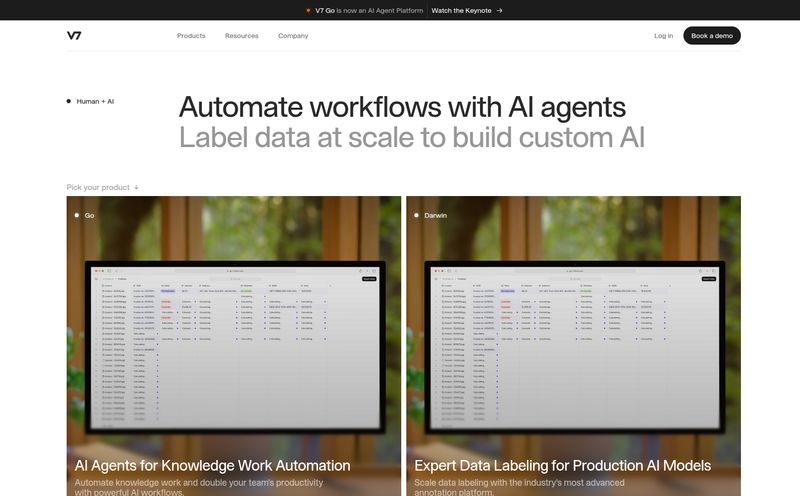
Task: Click the V7 logo in the header
Action: click(x=74, y=35)
